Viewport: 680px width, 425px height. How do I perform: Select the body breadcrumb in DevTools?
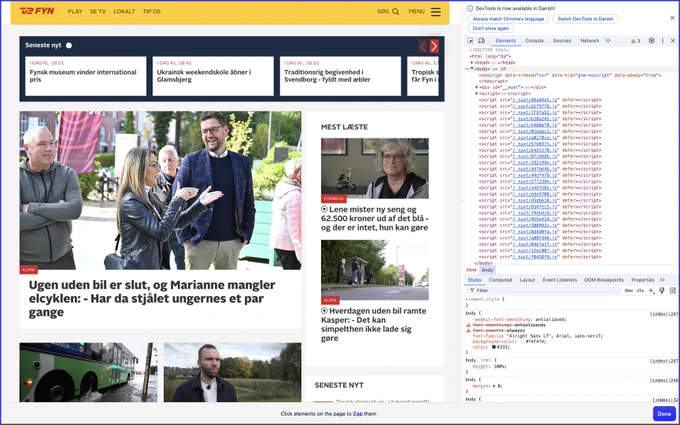tap(487, 270)
